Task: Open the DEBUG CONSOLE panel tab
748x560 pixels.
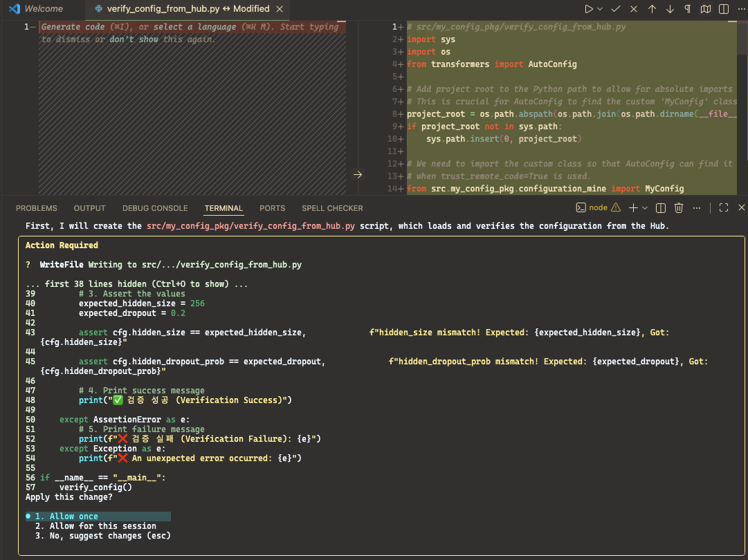Action: 155,208
